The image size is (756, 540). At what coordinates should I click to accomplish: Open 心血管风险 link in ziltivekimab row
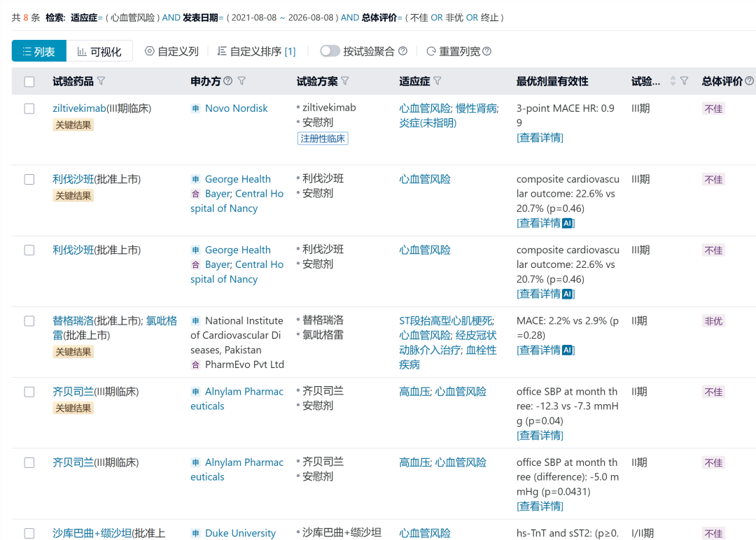coord(424,108)
